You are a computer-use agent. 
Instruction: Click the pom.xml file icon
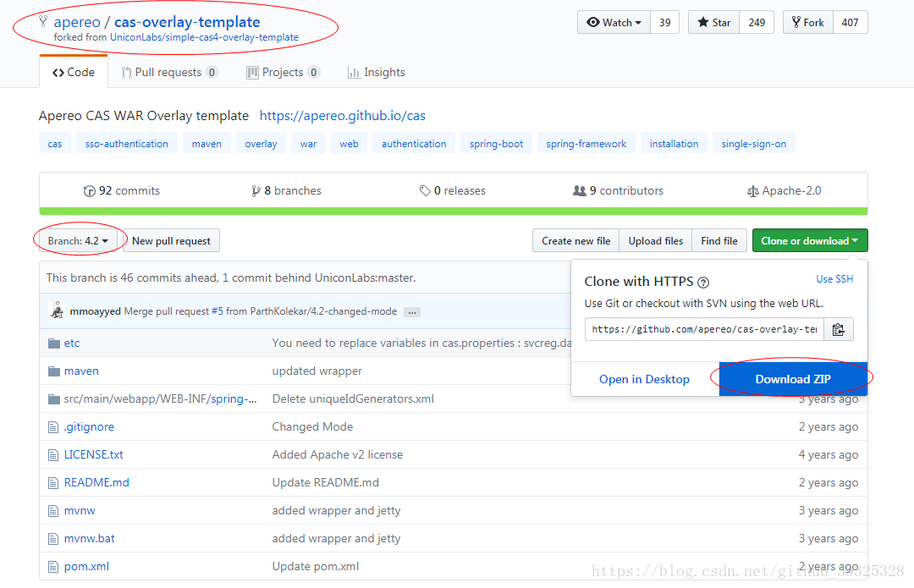53,567
